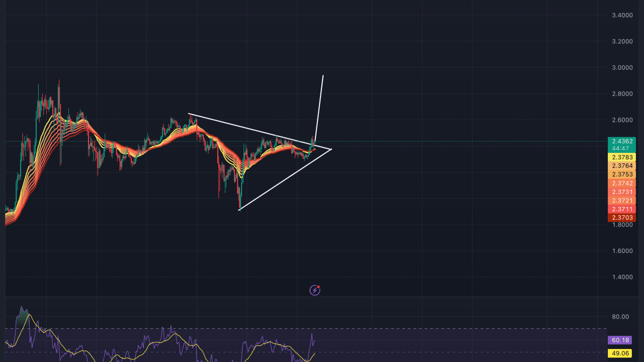Click the RSI 80.00 axis label
The height and width of the screenshot is (362, 644).
point(620,317)
